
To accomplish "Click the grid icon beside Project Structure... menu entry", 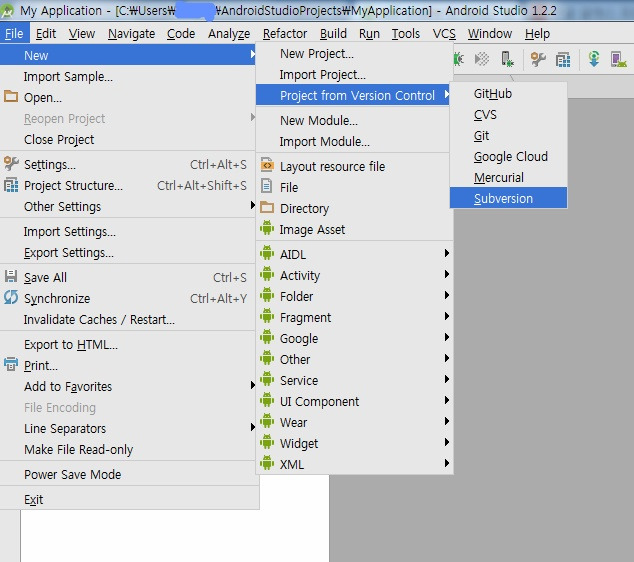I will 11,185.
